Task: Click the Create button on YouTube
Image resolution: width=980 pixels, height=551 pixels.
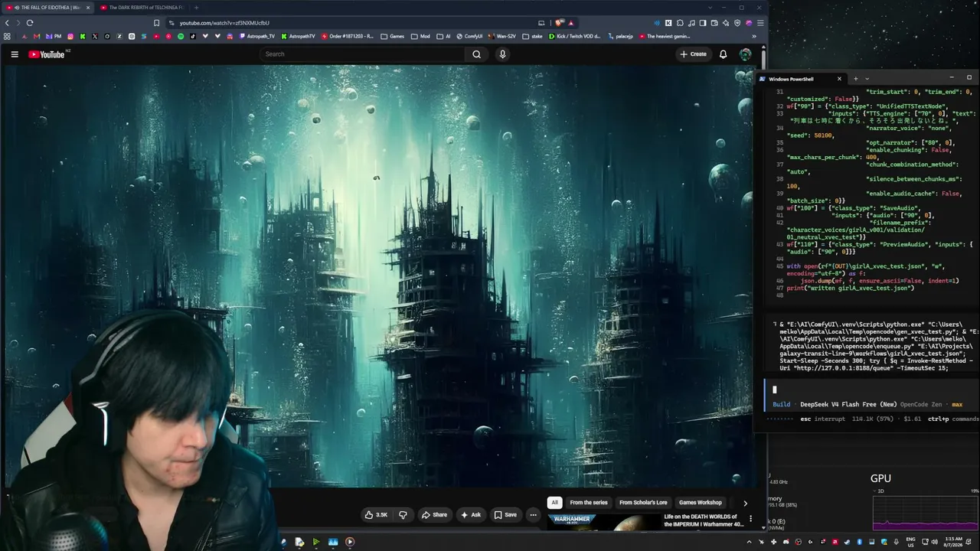Action: coord(693,54)
